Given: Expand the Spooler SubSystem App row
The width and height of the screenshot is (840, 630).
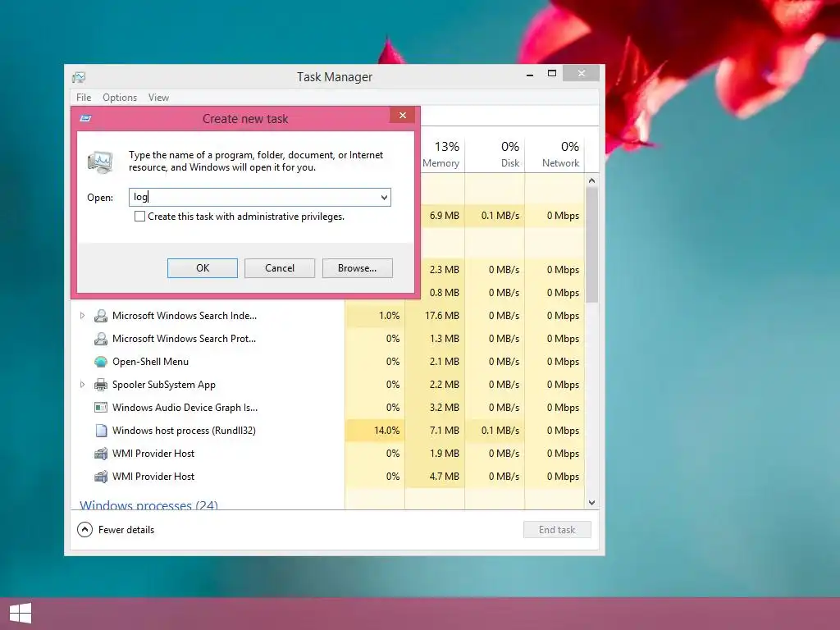Looking at the screenshot, I should tap(82, 385).
